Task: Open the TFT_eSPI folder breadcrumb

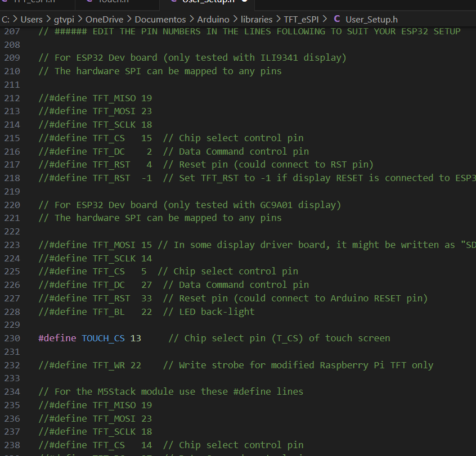Action: click(x=301, y=19)
